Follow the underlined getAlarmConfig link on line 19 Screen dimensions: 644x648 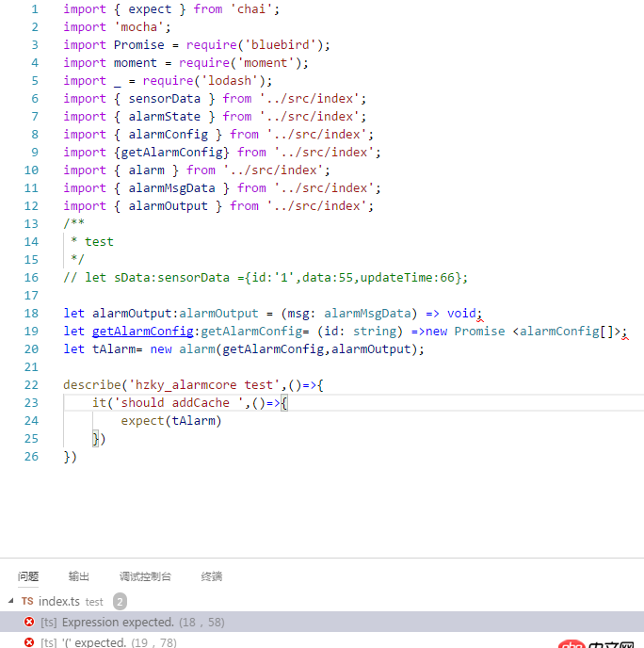coord(142,331)
